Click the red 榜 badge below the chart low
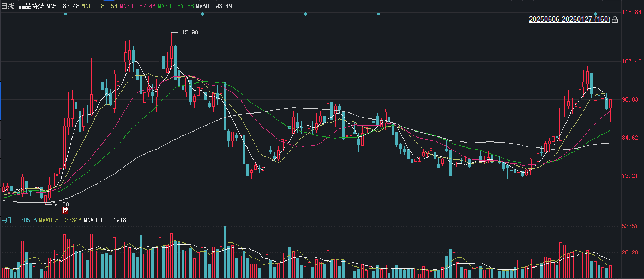644x279 pixels. pos(65,210)
